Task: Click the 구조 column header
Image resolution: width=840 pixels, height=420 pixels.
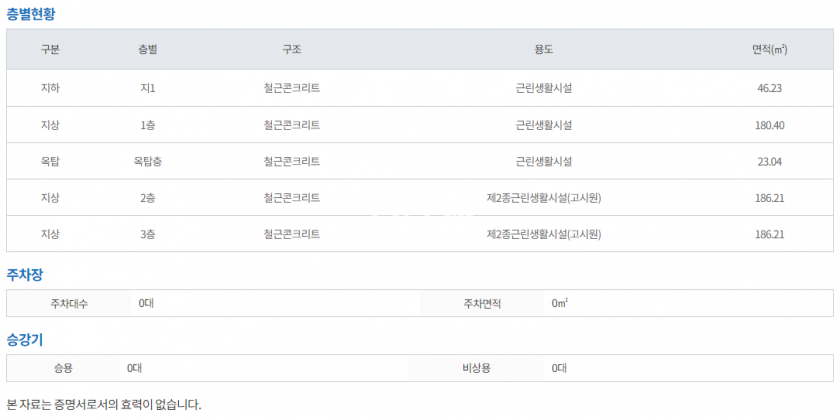Action: point(292,50)
